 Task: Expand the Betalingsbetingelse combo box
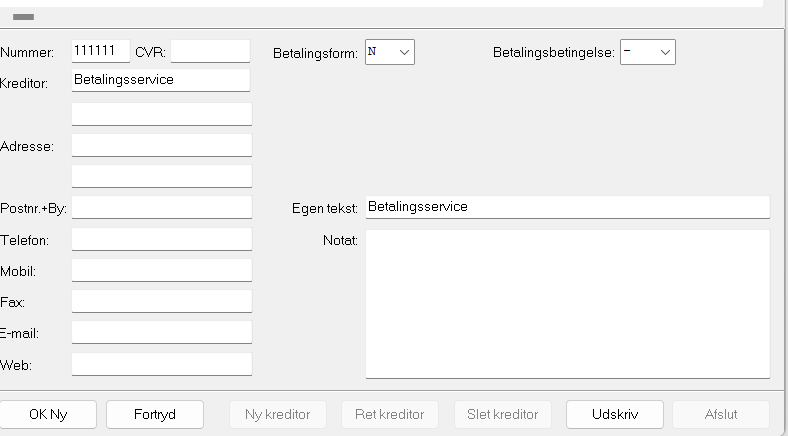click(x=648, y=52)
